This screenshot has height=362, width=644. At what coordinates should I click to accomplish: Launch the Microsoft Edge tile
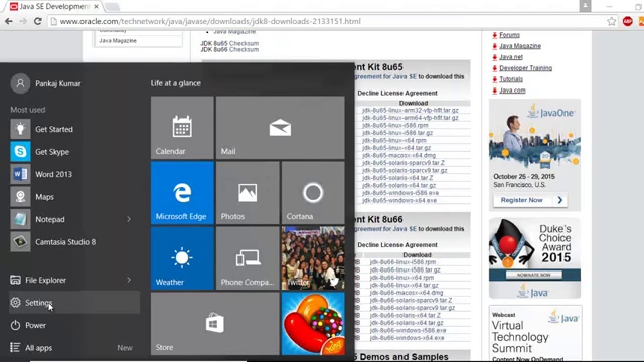[182, 193]
